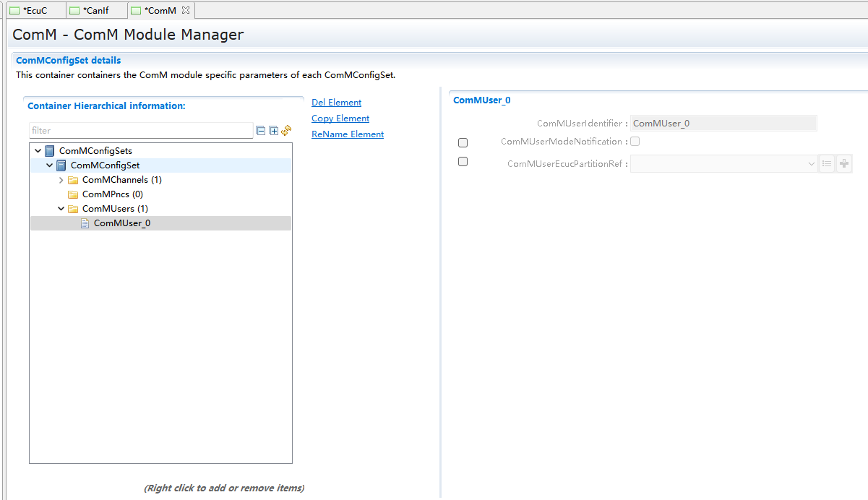Enable the checkbox left of ComMUserEcucPartitionRef
868x500 pixels.
463,162
